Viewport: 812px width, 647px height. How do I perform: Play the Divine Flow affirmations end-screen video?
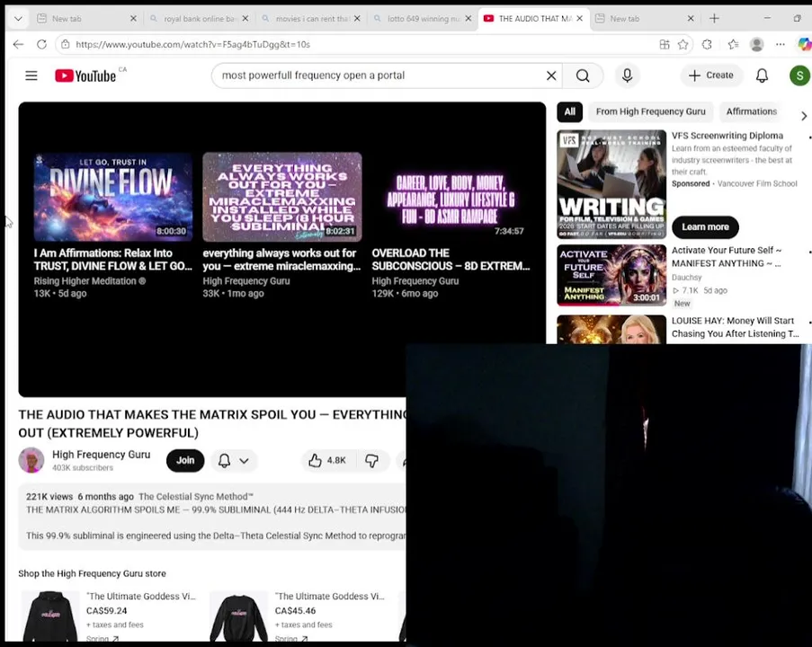113,197
